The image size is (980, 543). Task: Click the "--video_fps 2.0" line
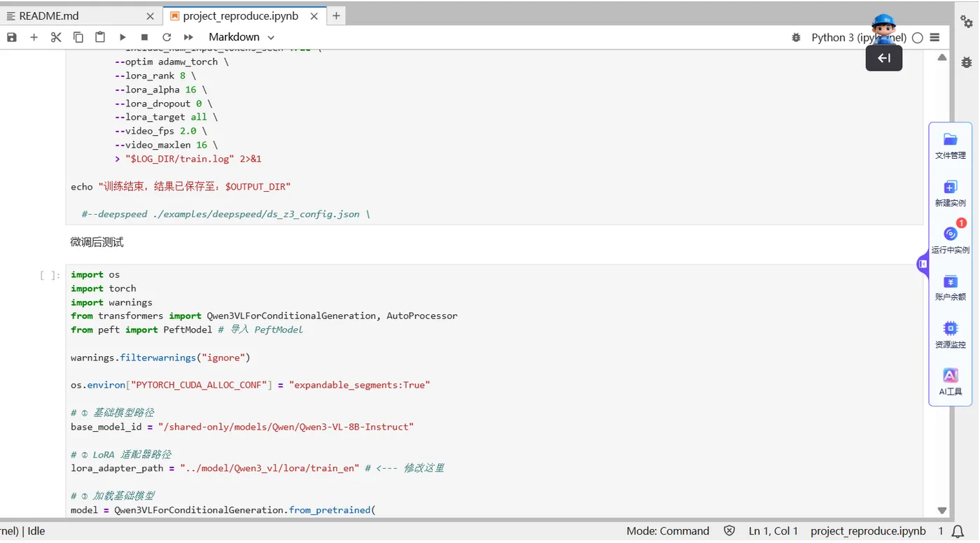pyautogui.click(x=161, y=131)
